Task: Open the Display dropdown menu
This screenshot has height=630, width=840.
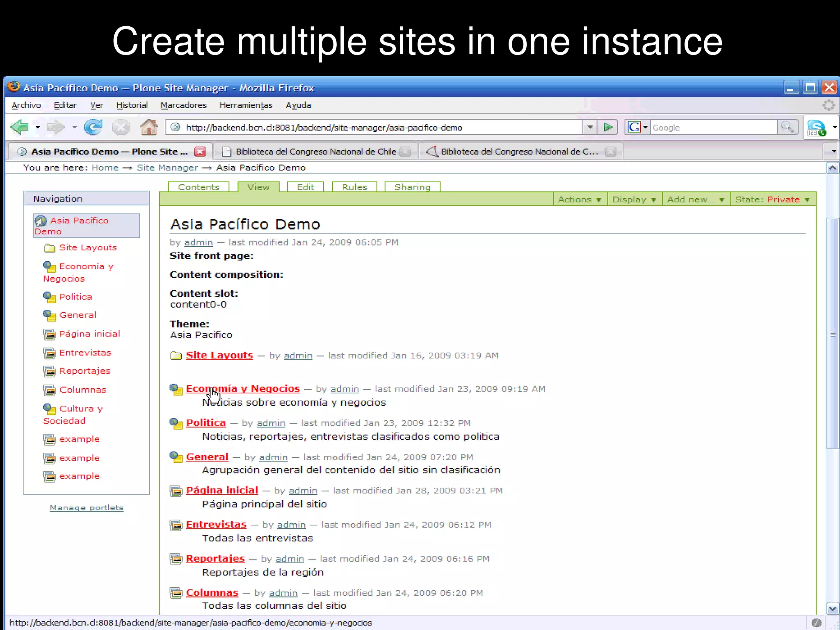Action: coord(634,200)
